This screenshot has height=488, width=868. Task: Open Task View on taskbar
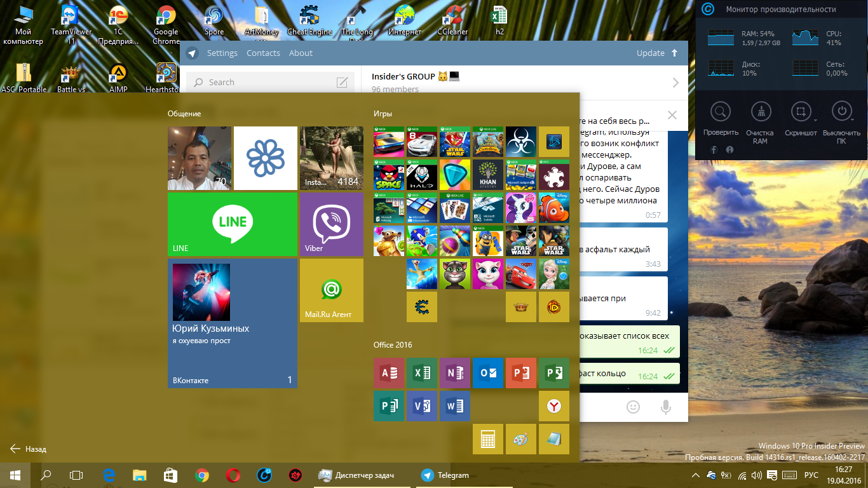coord(76,475)
